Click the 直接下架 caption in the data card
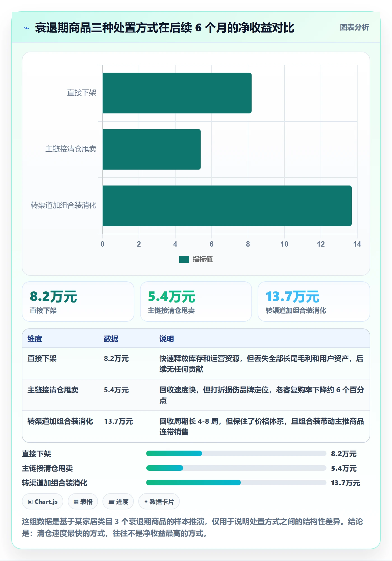Image resolution: width=392 pixels, height=561 pixels. (x=43, y=310)
